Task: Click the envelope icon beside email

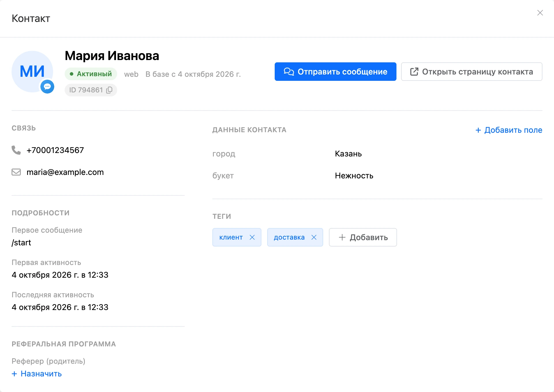Action: [x=16, y=172]
